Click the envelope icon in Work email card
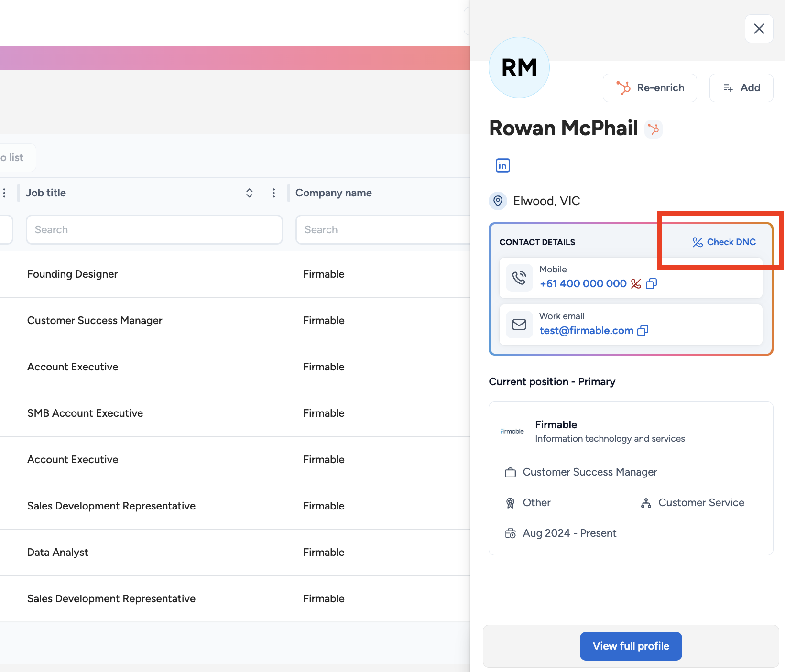Image resolution: width=785 pixels, height=672 pixels. click(519, 325)
